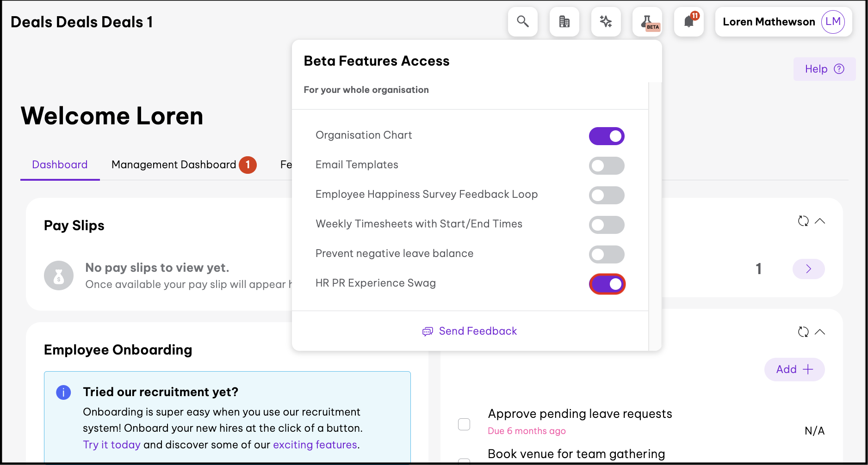Open the Try it today link
The image size is (868, 465).
[111, 444]
